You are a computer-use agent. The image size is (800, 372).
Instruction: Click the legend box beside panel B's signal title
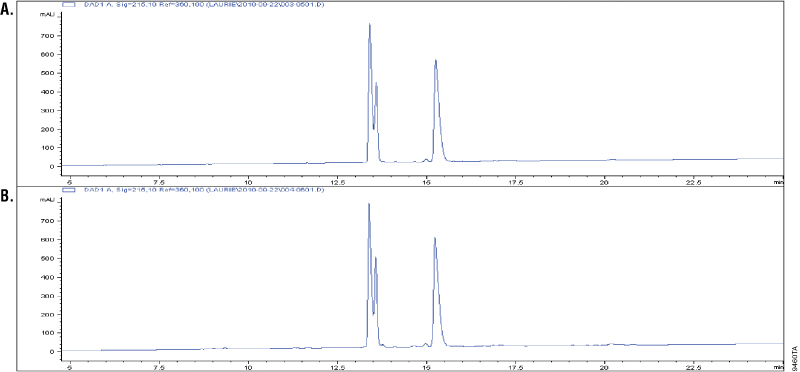[68, 190]
